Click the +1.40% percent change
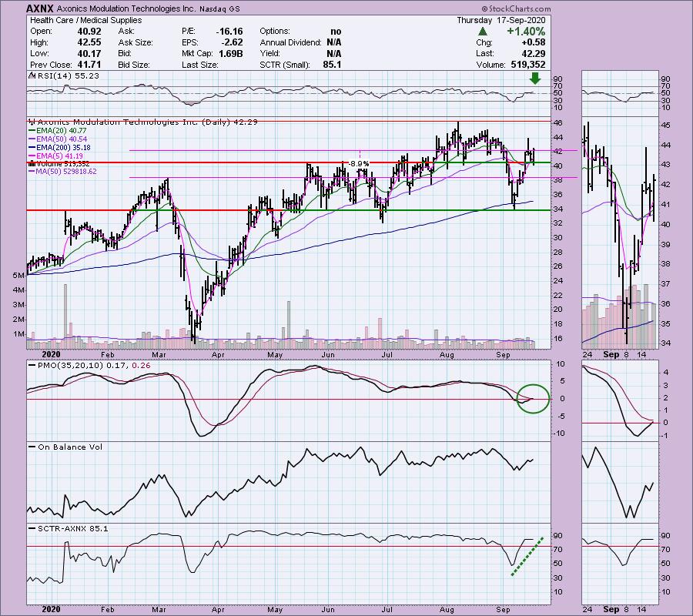Screen dimensions: 693x616 tap(526, 32)
